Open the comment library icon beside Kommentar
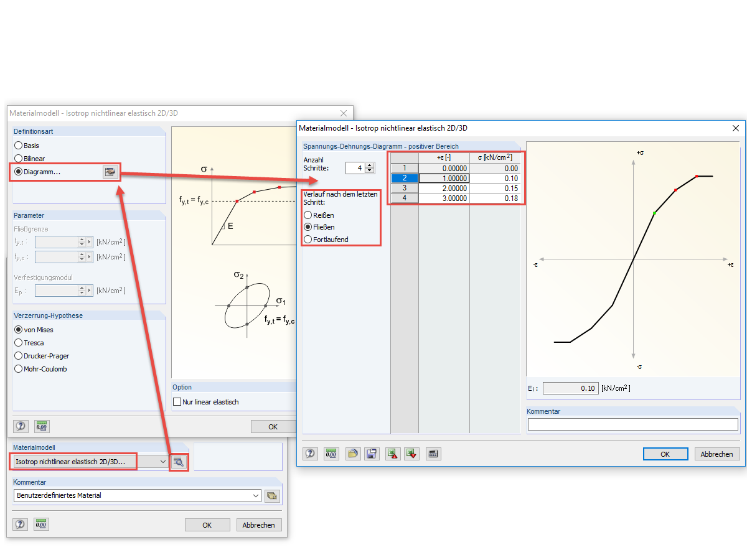The width and height of the screenshot is (747, 560). coord(272,496)
